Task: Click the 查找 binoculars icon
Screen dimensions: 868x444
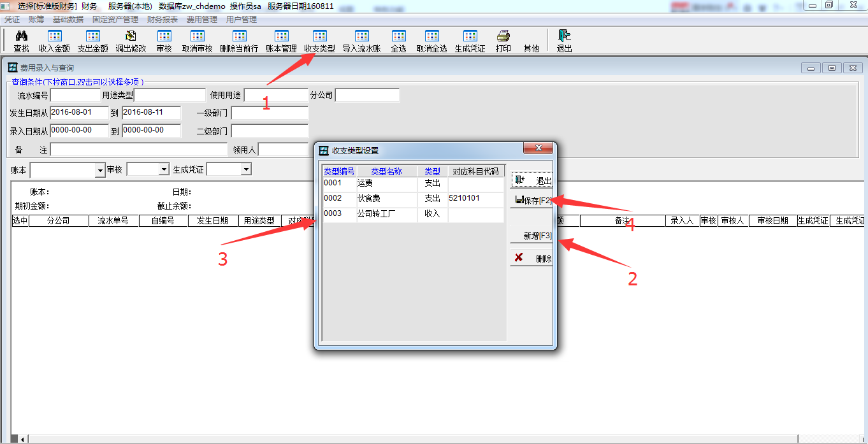Action: click(22, 36)
